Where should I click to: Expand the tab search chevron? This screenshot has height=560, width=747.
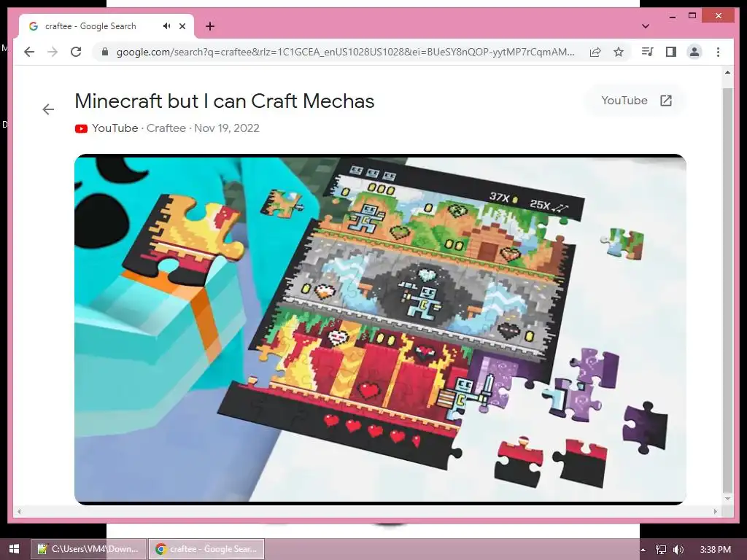pos(646,26)
